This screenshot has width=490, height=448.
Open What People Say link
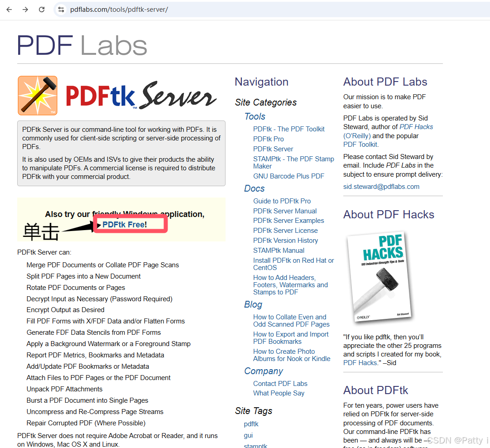tap(279, 393)
